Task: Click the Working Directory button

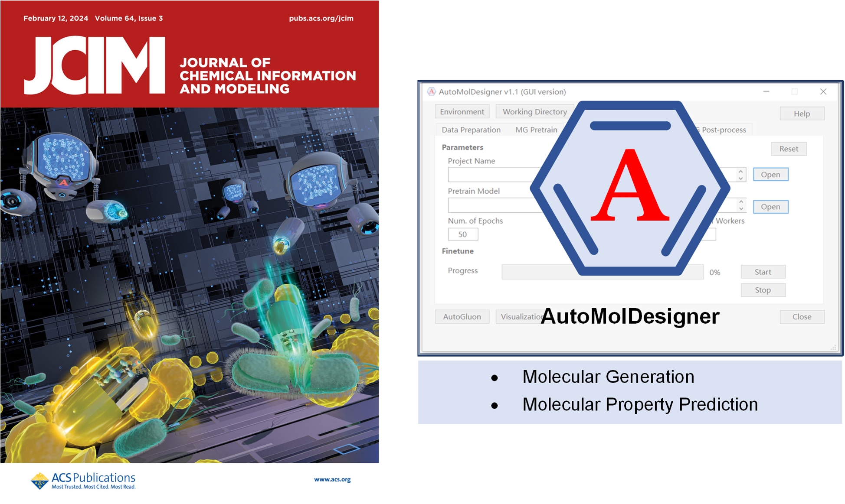Action: (x=534, y=111)
